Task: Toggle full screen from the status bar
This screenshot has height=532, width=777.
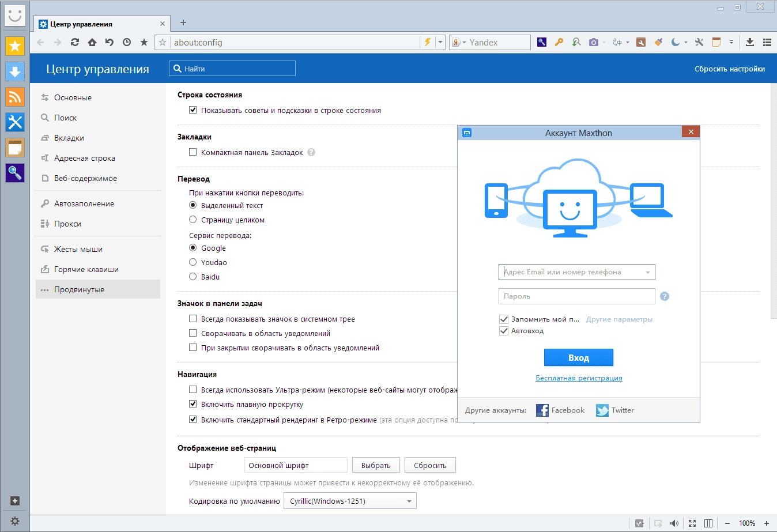Action: tap(692, 523)
